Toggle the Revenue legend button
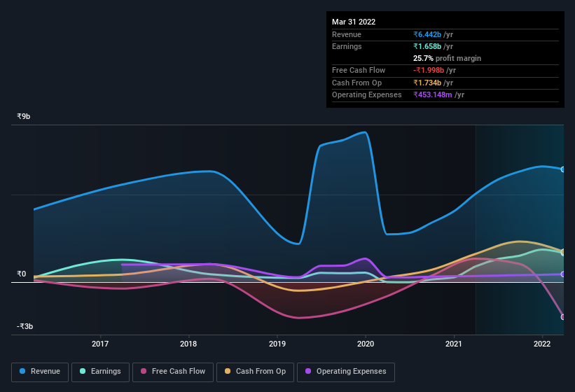The height and width of the screenshot is (392, 575). point(40,372)
